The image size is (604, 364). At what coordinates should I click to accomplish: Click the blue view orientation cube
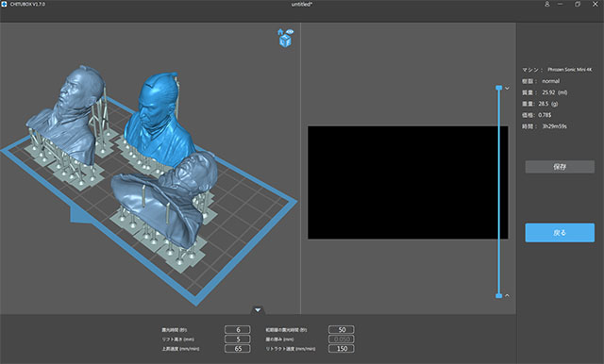point(285,41)
